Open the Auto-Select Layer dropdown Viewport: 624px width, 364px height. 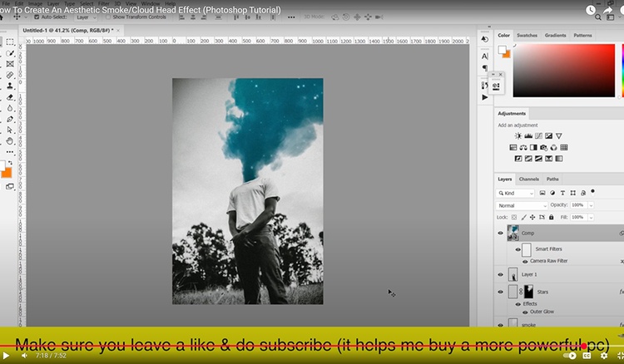(86, 17)
